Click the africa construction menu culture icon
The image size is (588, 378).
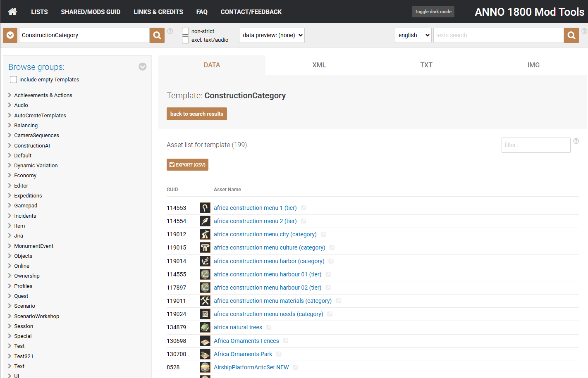point(205,248)
